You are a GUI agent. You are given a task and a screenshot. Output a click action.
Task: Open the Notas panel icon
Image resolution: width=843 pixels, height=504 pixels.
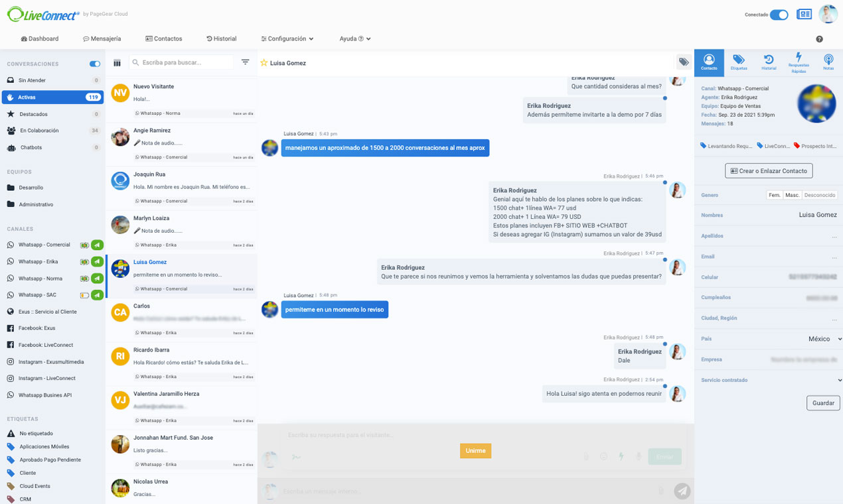click(828, 62)
